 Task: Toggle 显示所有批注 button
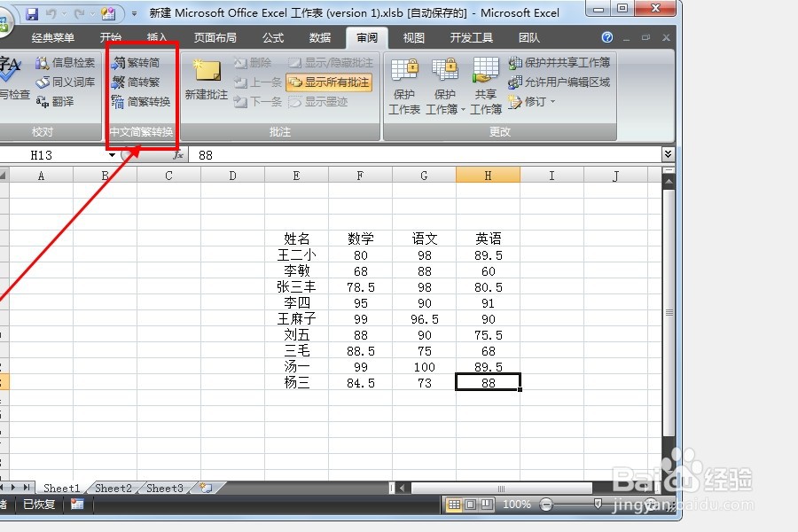[329, 82]
